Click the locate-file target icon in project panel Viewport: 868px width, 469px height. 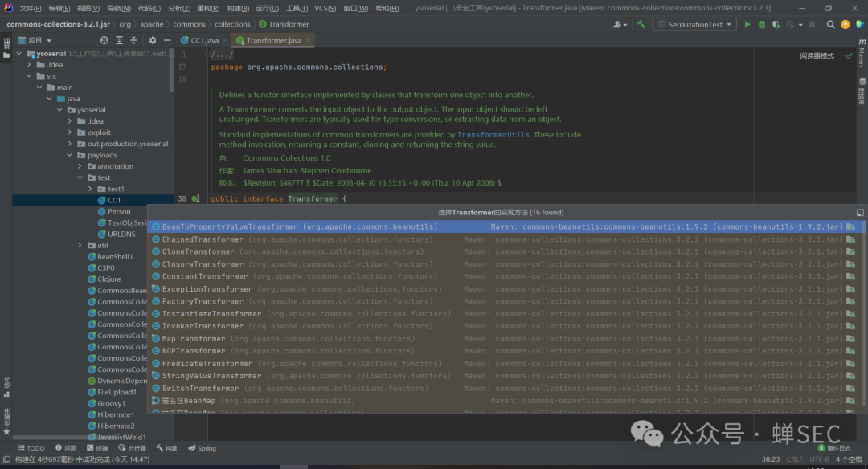pos(104,39)
